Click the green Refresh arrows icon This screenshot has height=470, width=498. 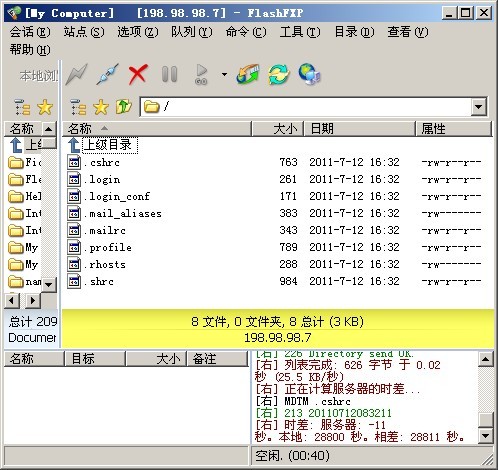[x=278, y=74]
